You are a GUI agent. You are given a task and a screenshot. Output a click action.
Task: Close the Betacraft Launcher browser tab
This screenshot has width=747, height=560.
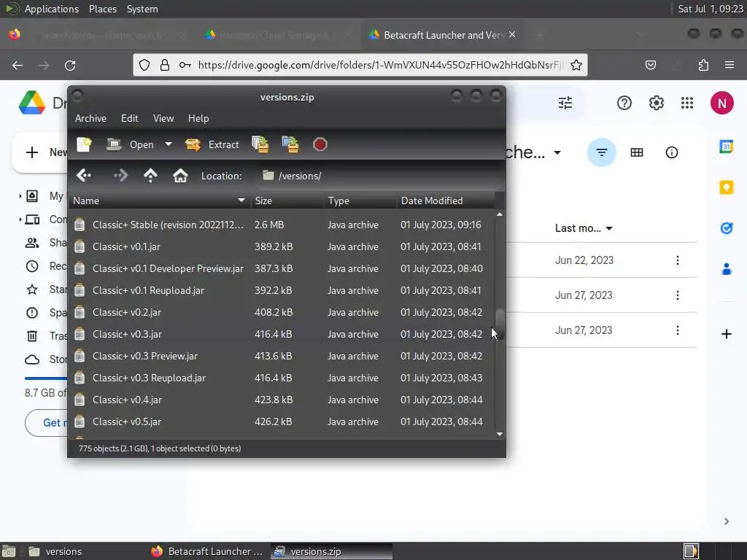(x=512, y=35)
